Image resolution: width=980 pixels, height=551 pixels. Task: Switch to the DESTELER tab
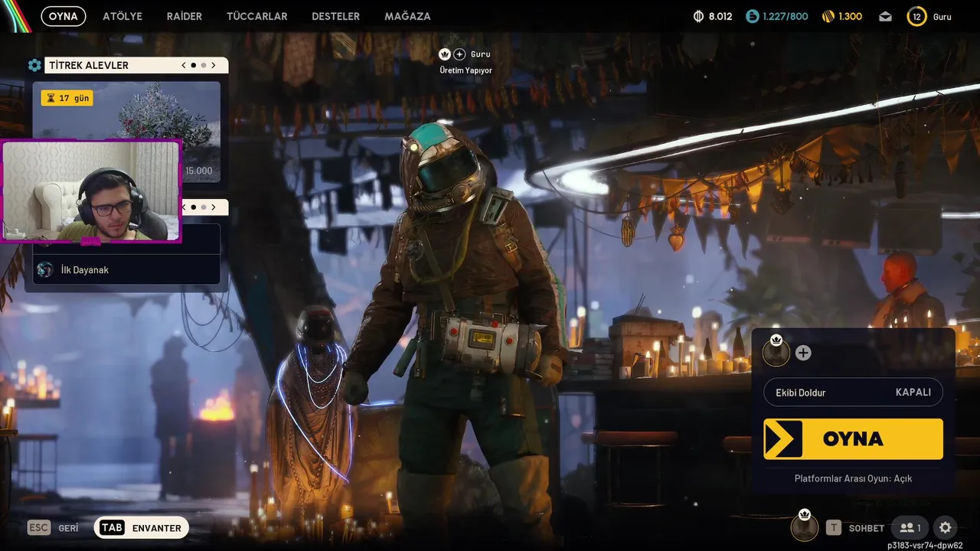pos(335,16)
